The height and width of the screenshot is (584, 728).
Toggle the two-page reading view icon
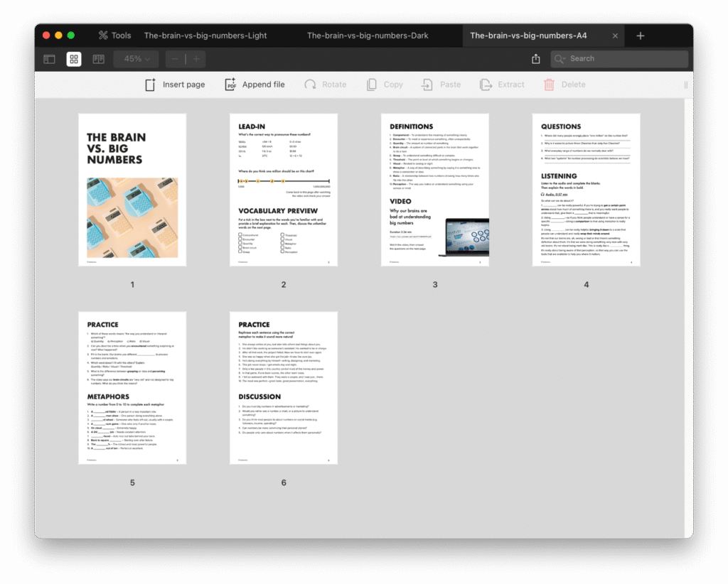coord(98,59)
